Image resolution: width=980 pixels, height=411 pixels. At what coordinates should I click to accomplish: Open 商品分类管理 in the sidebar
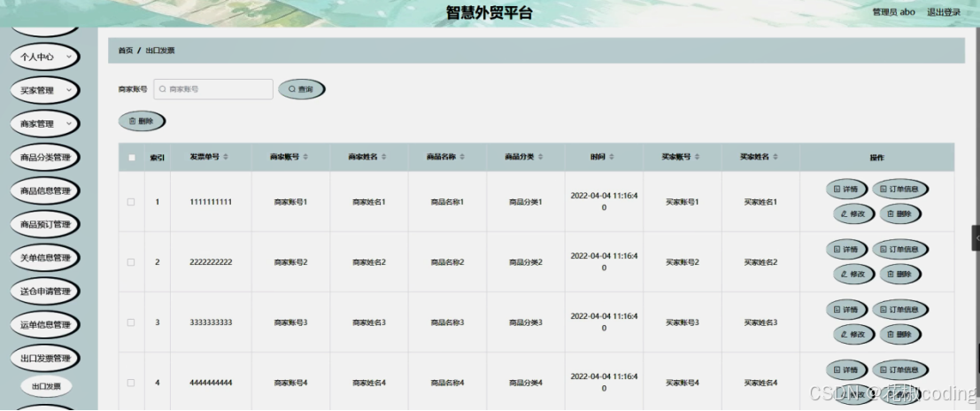pyautogui.click(x=44, y=157)
